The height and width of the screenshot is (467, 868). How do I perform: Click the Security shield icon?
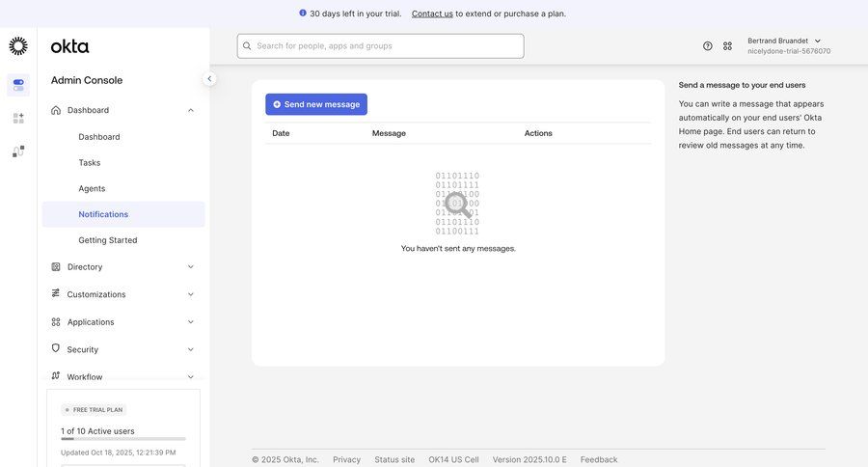(55, 348)
